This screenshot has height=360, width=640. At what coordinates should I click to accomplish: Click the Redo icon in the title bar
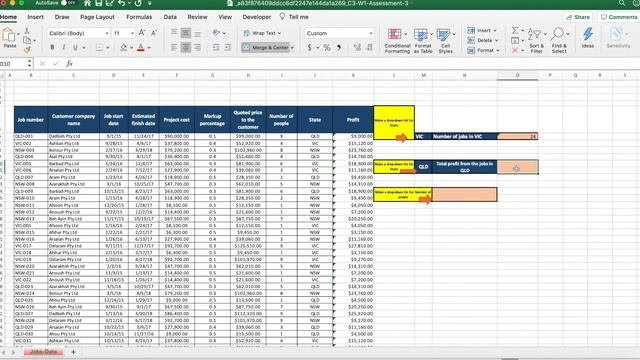click(x=138, y=3)
